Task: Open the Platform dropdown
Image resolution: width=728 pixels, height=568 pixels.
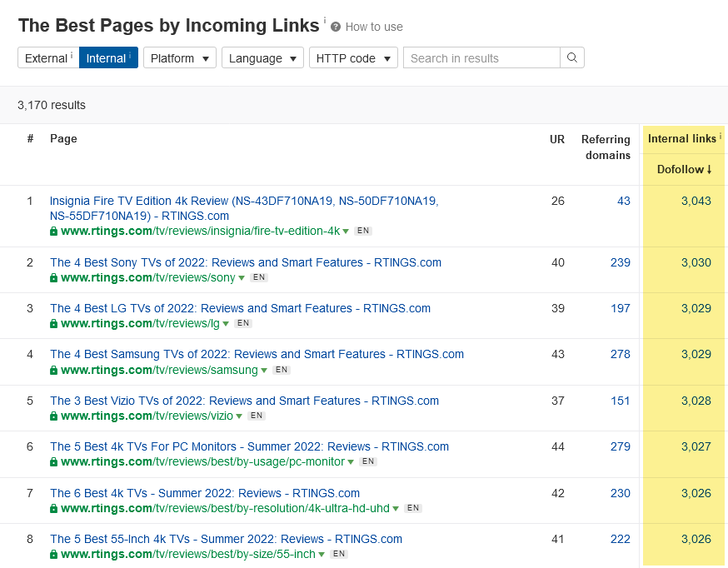Action: [179, 58]
